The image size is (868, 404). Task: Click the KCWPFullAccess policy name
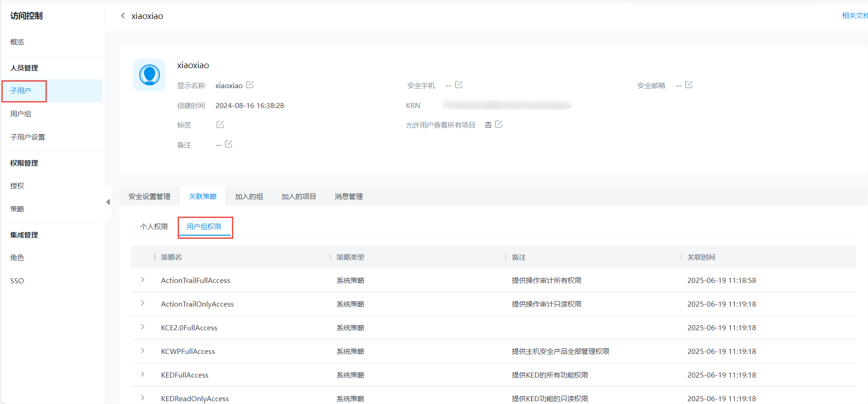click(x=188, y=352)
